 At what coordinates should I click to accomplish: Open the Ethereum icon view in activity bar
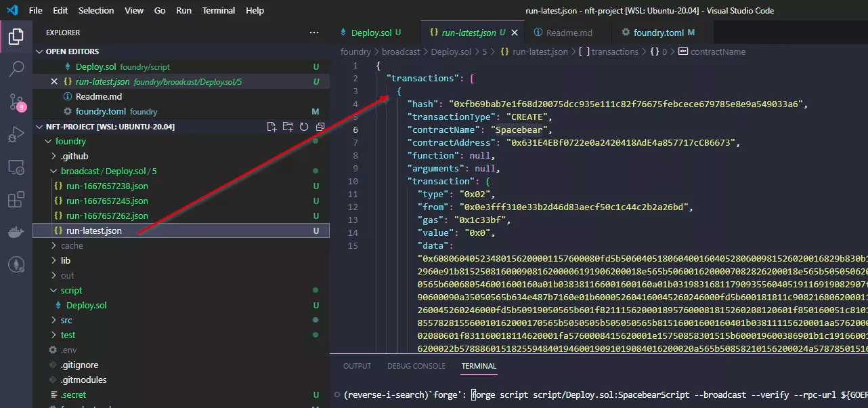pos(16,265)
